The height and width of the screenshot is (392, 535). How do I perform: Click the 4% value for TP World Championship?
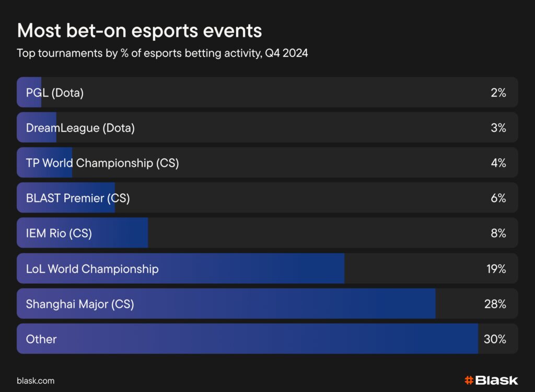pyautogui.click(x=498, y=163)
